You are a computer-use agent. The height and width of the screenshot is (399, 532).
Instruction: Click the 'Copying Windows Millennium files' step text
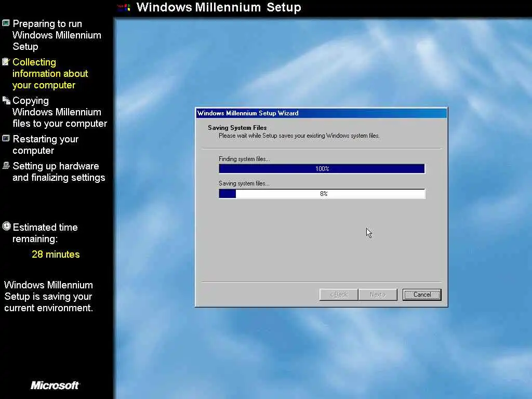[60, 112]
